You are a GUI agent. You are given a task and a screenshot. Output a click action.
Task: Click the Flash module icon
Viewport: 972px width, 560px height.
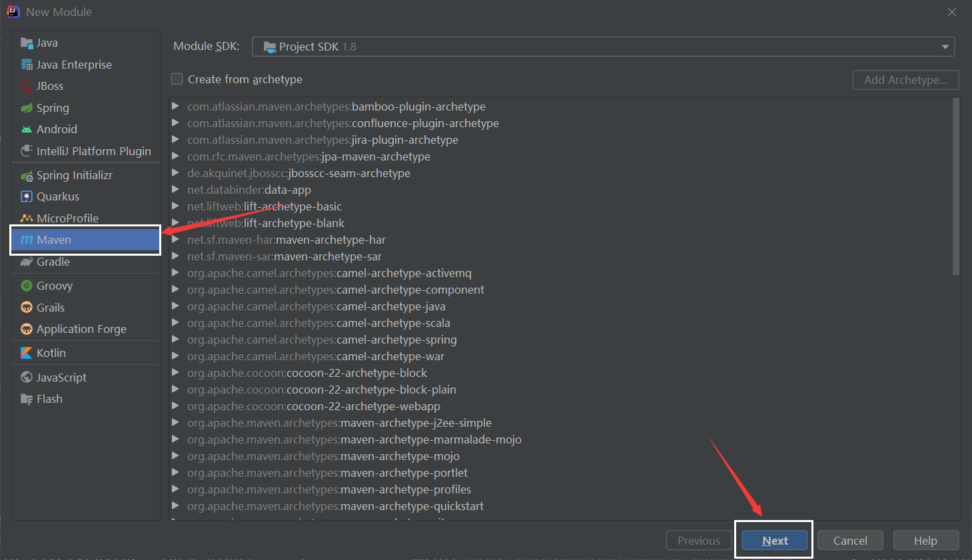point(27,399)
